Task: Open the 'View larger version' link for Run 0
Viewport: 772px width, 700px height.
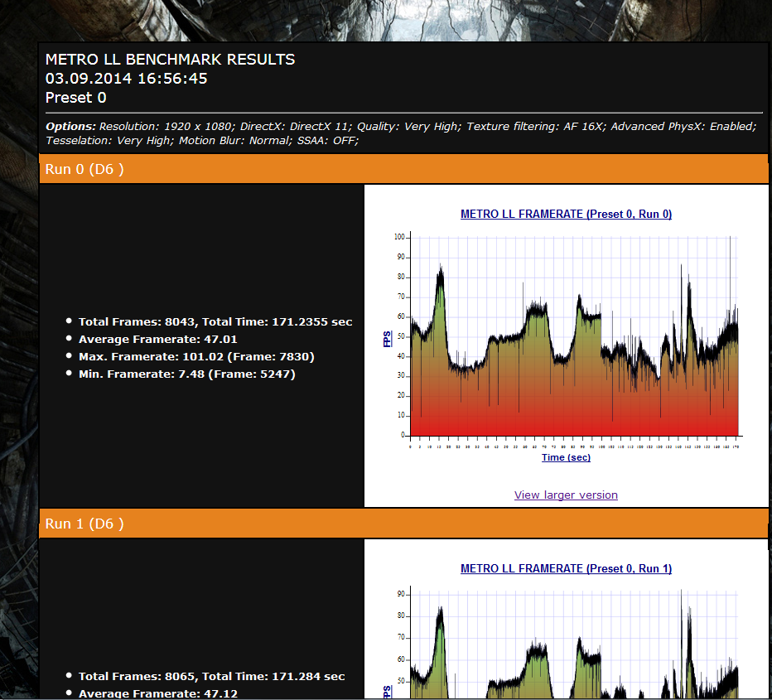Action: [566, 495]
